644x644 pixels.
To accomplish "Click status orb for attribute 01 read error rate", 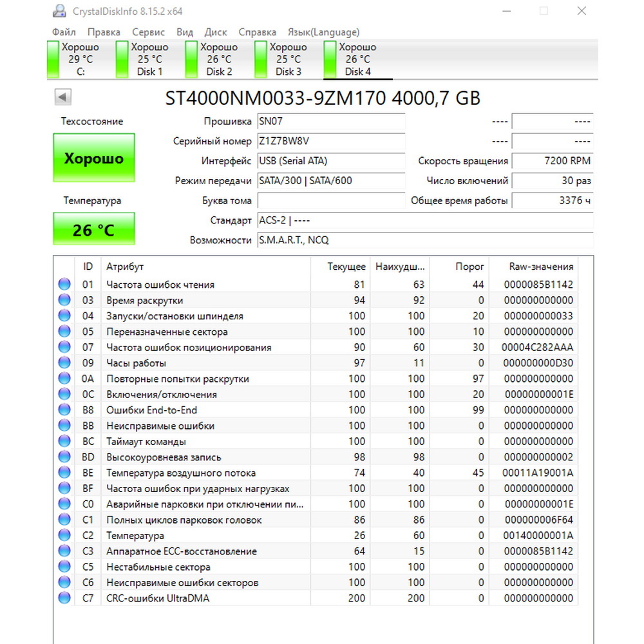I will click(x=64, y=284).
